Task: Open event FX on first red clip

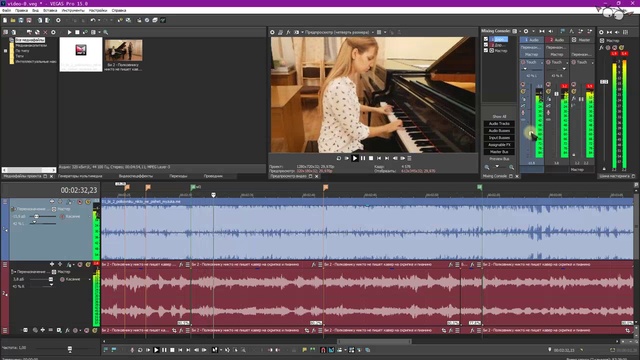Action: pos(181,265)
